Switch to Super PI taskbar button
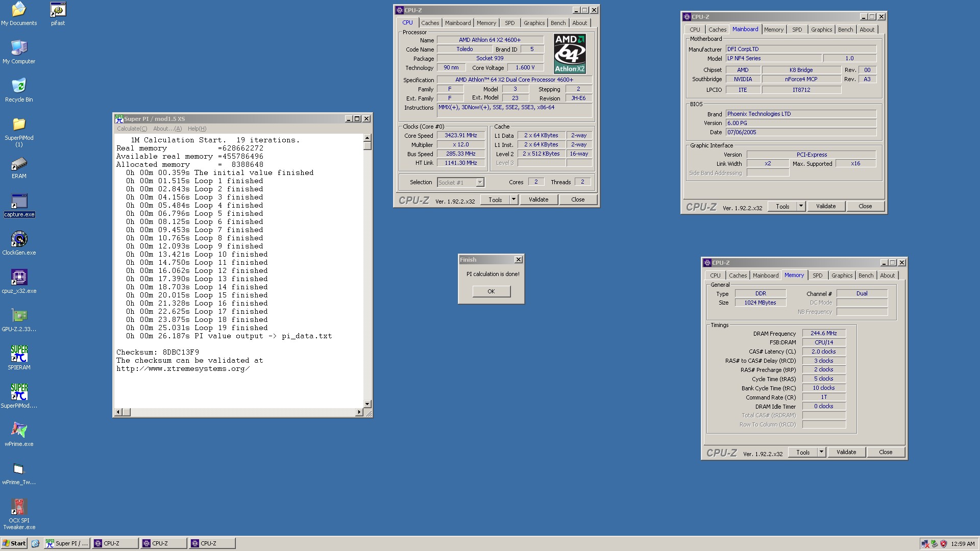 pos(67,543)
